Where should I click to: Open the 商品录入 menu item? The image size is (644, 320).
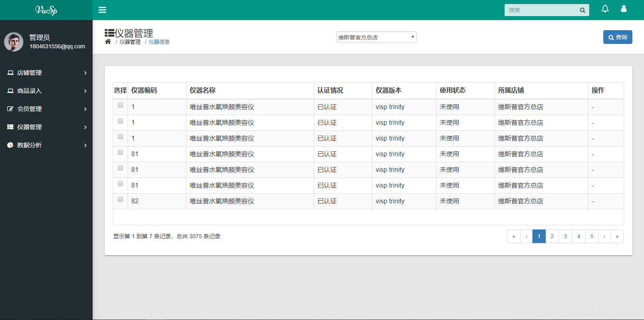click(46, 91)
